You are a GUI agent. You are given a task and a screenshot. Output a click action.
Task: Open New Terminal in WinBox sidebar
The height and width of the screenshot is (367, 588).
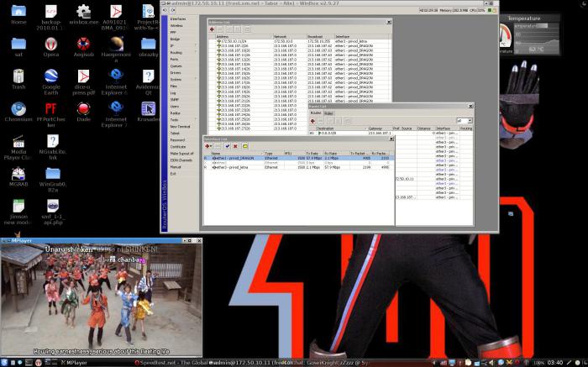click(180, 126)
